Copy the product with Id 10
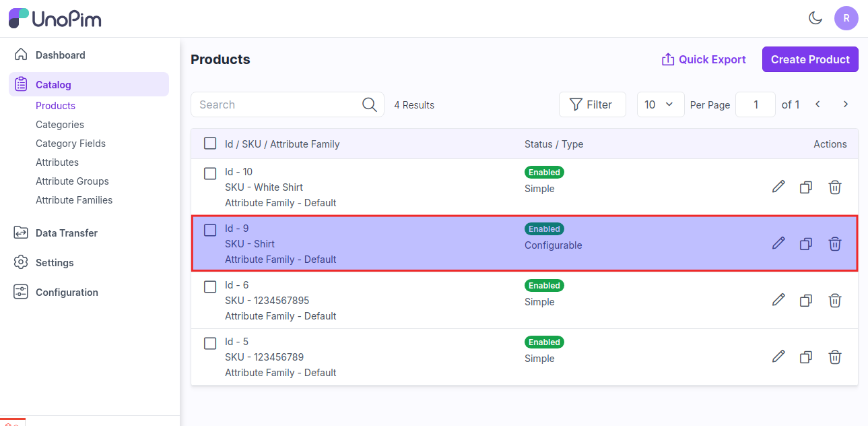The image size is (868, 426). [x=806, y=187]
